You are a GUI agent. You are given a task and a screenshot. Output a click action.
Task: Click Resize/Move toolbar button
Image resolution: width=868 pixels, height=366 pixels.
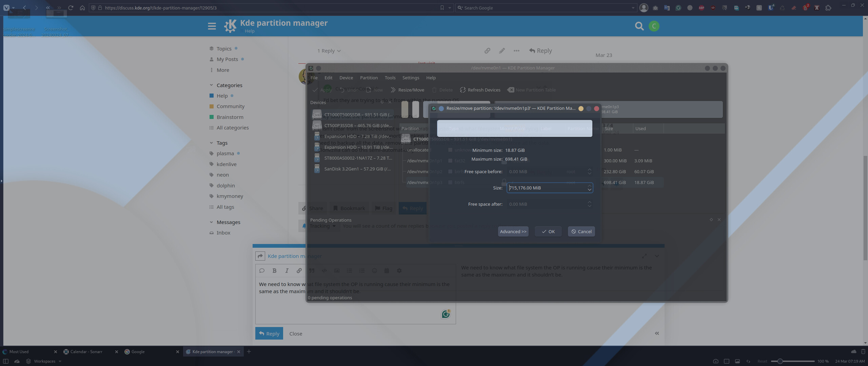click(407, 90)
